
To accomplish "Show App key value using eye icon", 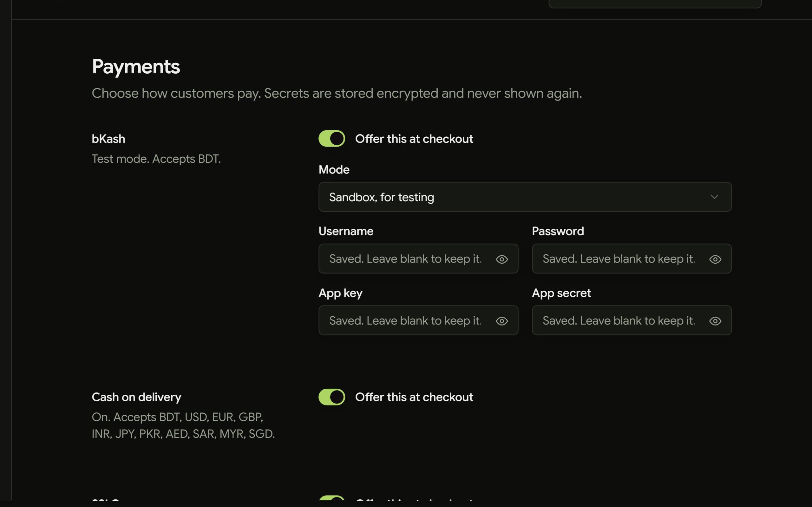I will point(502,321).
